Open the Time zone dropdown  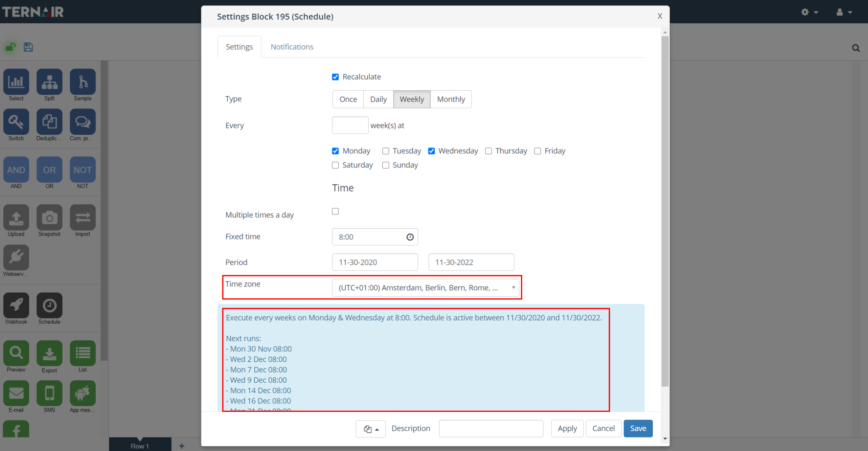[x=425, y=288]
